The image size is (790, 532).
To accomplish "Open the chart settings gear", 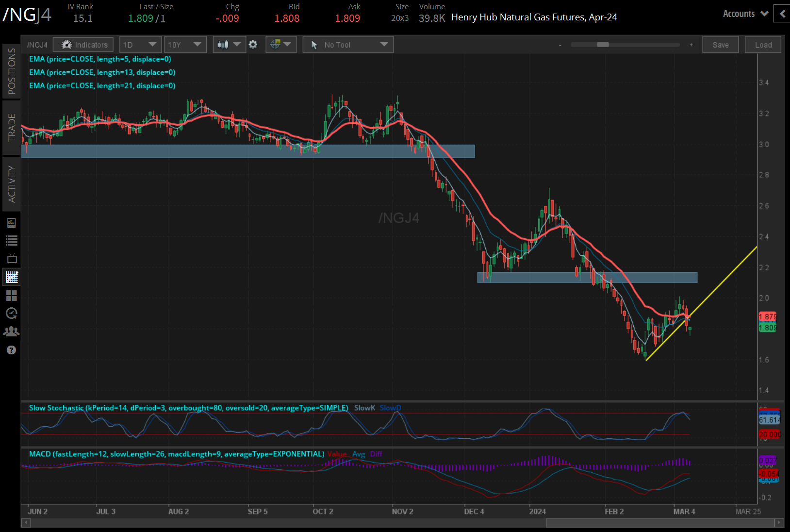I will [x=253, y=45].
